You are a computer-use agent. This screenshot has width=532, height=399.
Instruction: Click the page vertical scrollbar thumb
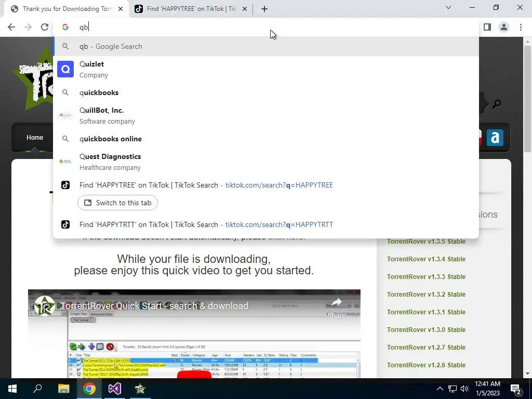click(527, 98)
